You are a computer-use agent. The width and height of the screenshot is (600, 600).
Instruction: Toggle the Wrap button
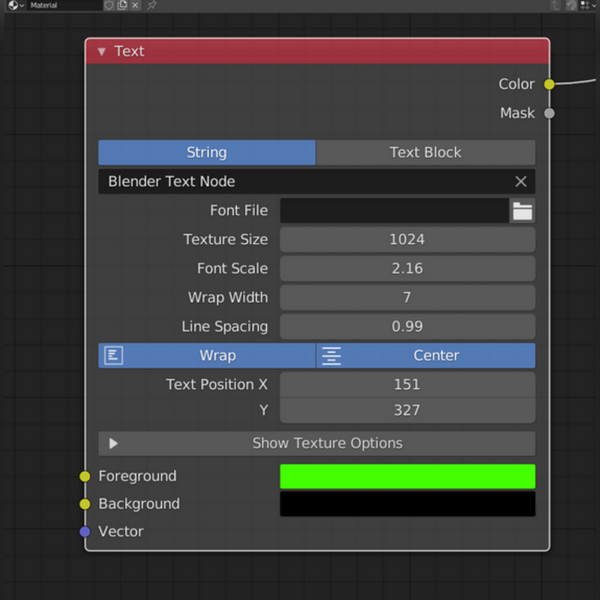[207, 355]
